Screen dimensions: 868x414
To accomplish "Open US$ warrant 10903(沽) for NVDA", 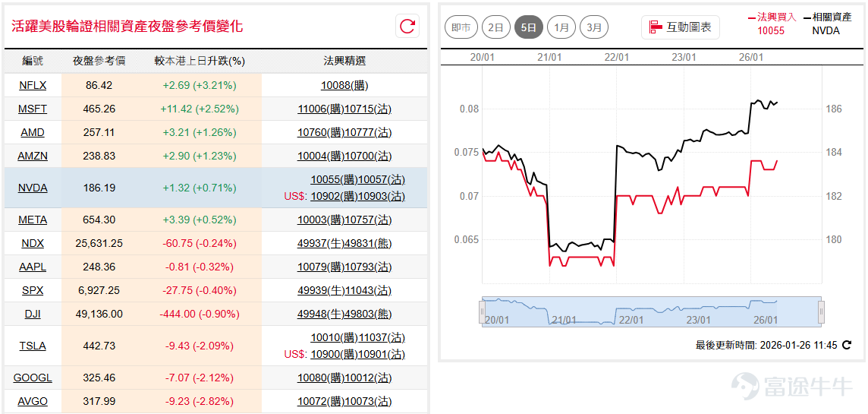I will (x=382, y=196).
